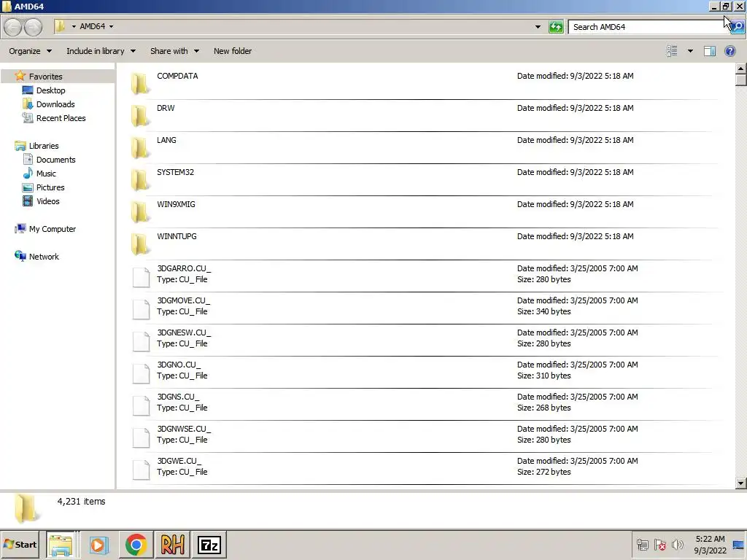Select Network in the navigation pane
This screenshot has width=747, height=560.
pos(44,256)
